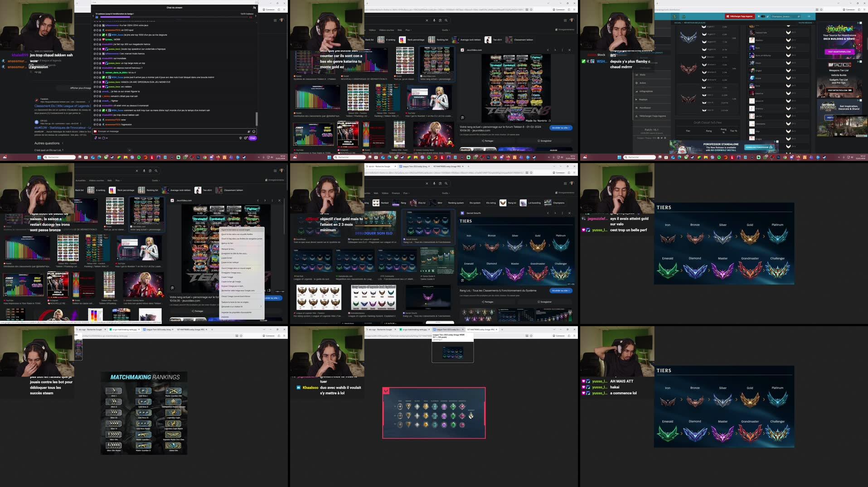Open the Infographies panel in Porofessor
The image size is (868, 487).
coord(646,91)
